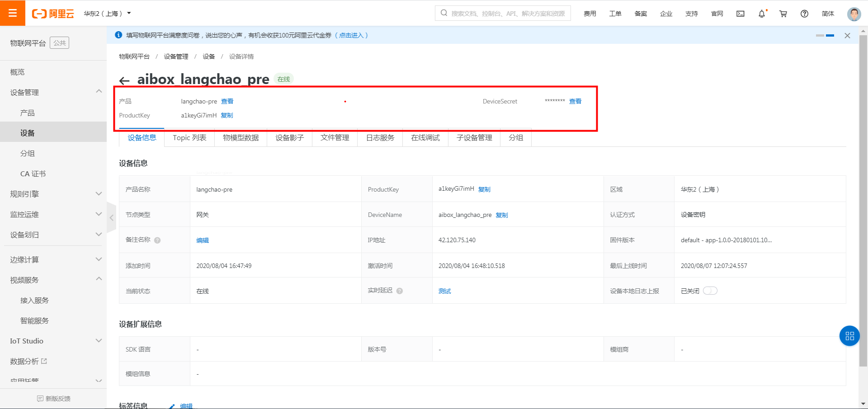
Task: Click the 设备管理 breadcrumb
Action: pos(176,56)
